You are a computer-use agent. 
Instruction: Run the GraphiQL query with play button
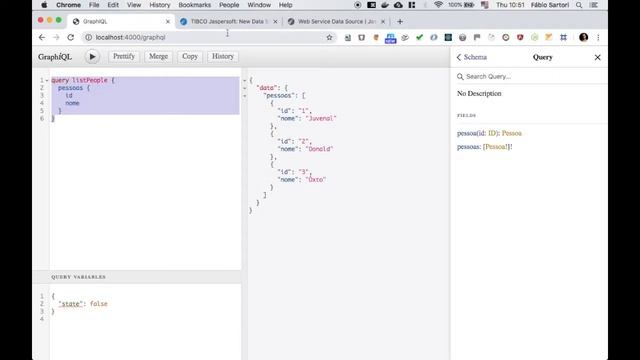(92, 57)
